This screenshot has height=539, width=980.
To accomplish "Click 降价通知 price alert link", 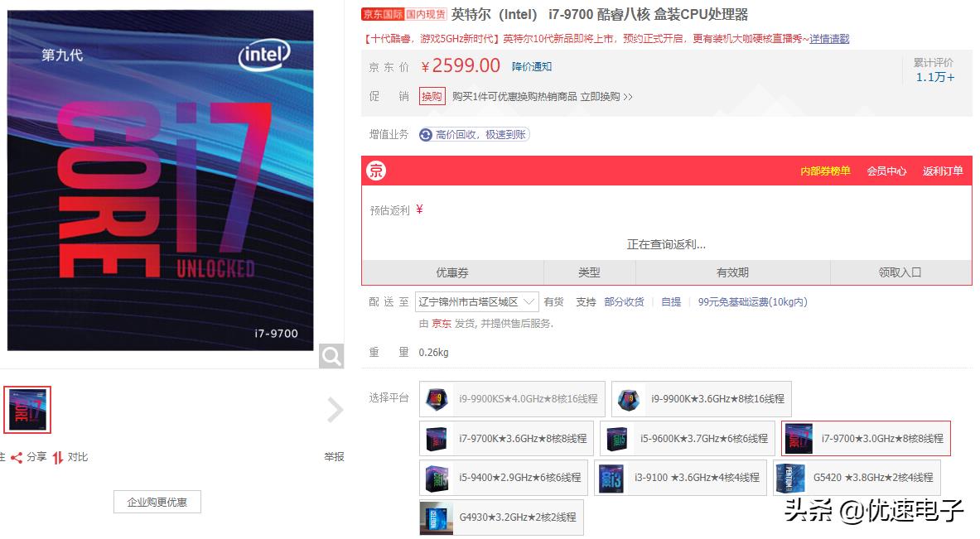I will [x=532, y=67].
